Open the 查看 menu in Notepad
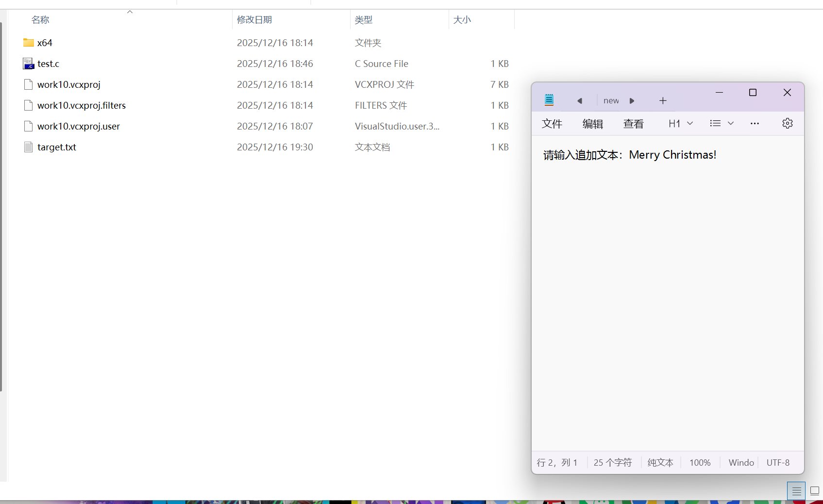This screenshot has height=504, width=823. tap(634, 124)
